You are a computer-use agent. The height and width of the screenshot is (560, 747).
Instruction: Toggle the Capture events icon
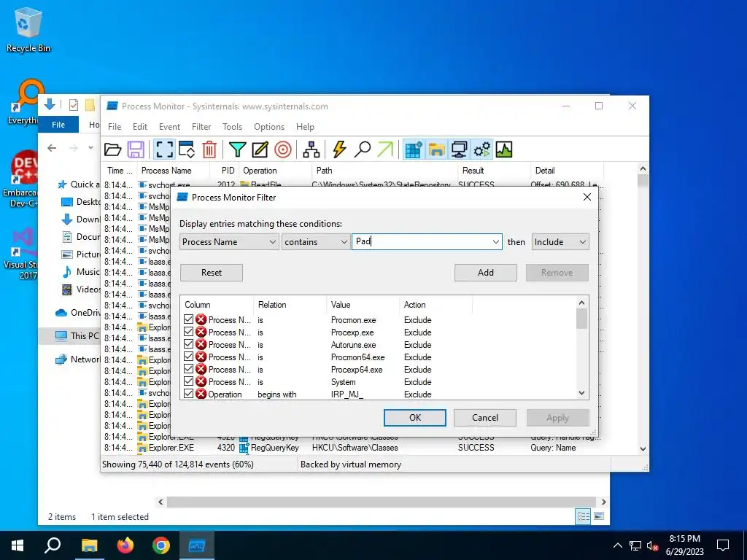[x=164, y=149]
